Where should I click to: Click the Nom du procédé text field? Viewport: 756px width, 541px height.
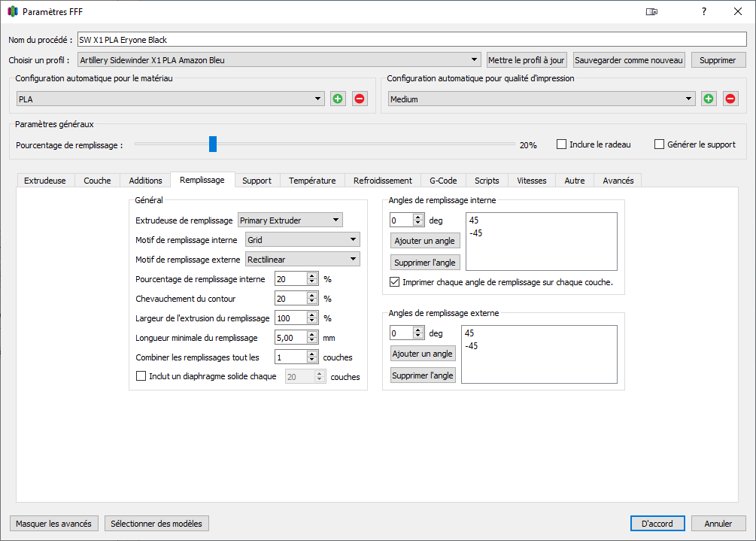[x=411, y=40]
